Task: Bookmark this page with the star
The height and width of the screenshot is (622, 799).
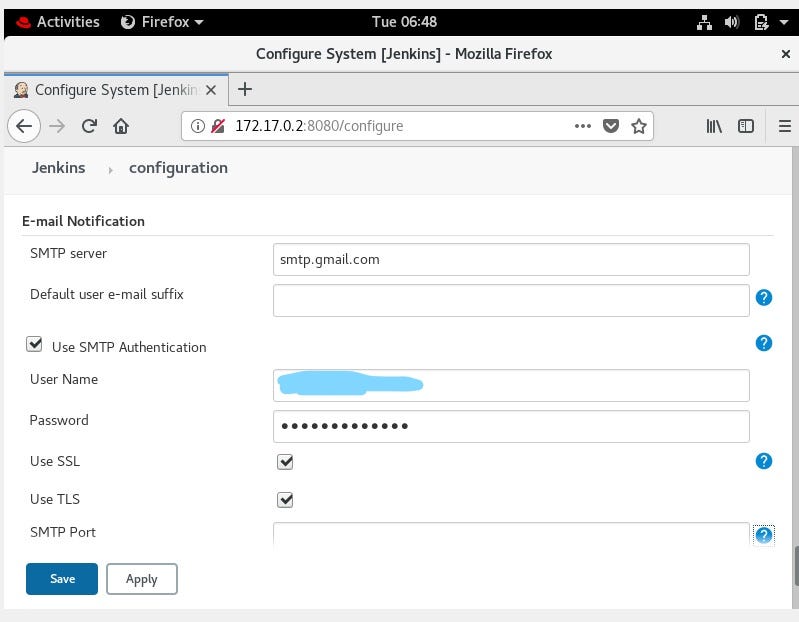Action: coord(638,126)
